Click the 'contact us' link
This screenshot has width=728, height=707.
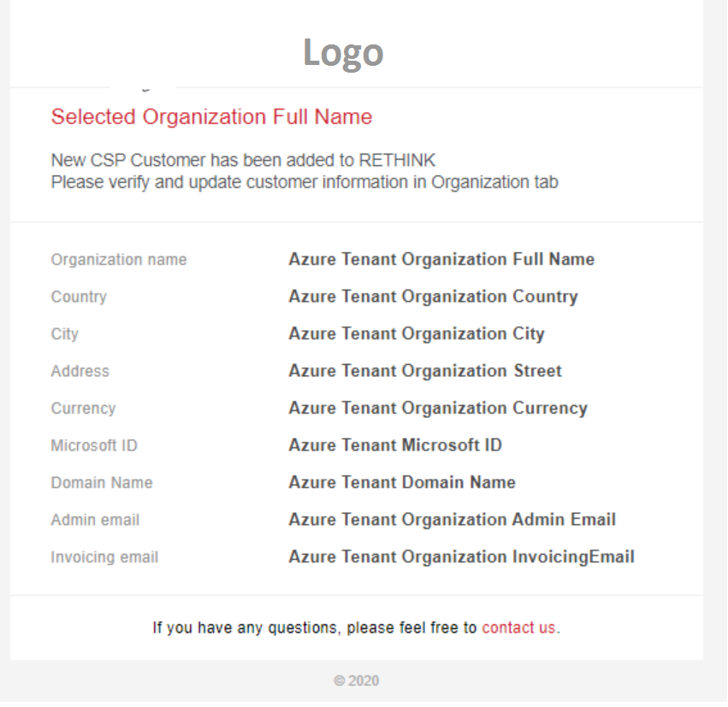518,627
